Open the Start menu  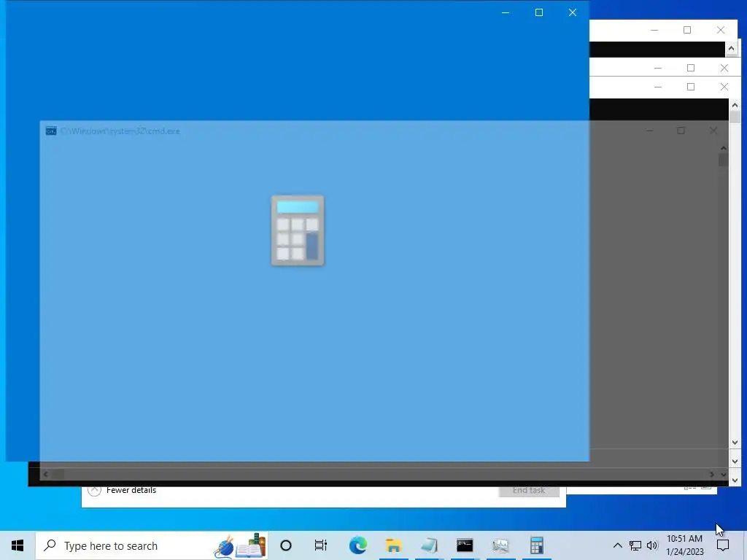(18, 545)
